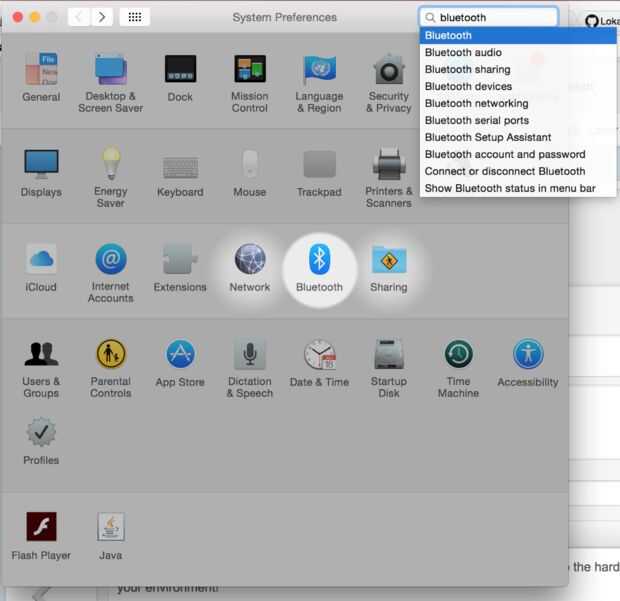Open the Accessibility preferences pane
Screen dimensions: 620x601
[x=528, y=362]
